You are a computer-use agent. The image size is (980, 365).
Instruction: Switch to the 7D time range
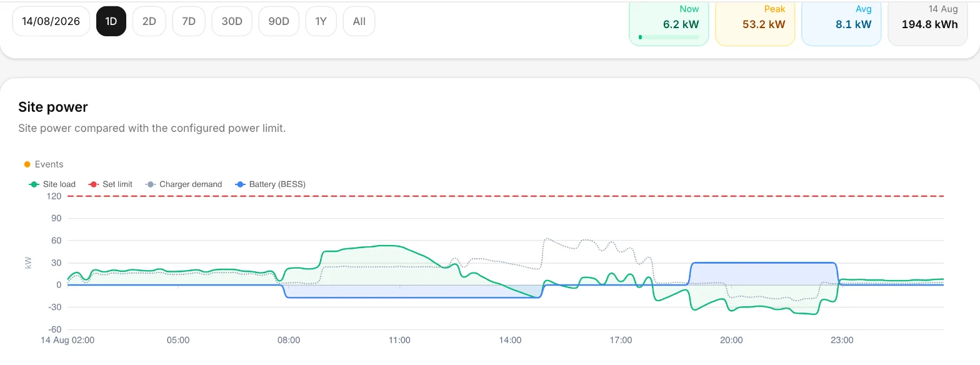click(x=189, y=21)
